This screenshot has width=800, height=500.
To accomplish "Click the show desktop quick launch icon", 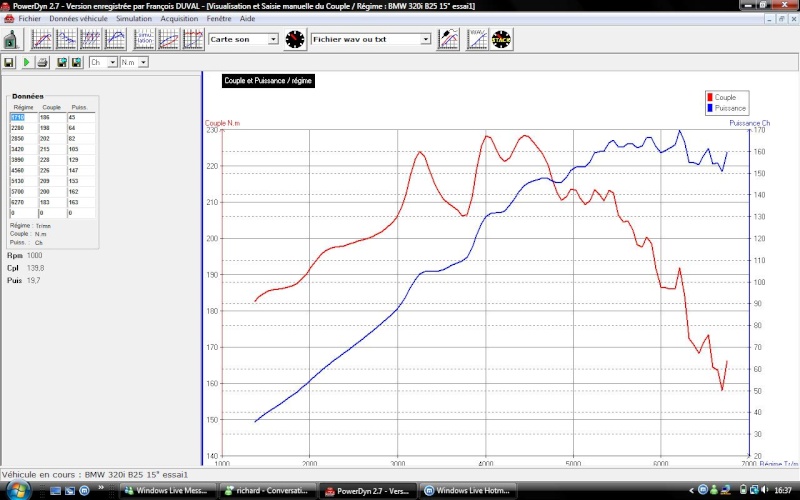I will [x=56, y=491].
